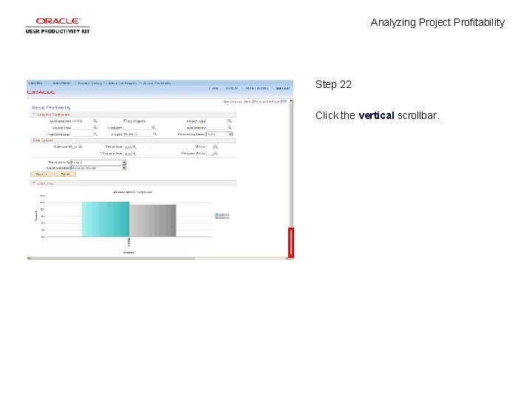Open Compare Year lookup magnifier
532x399 pixels.
point(134,154)
